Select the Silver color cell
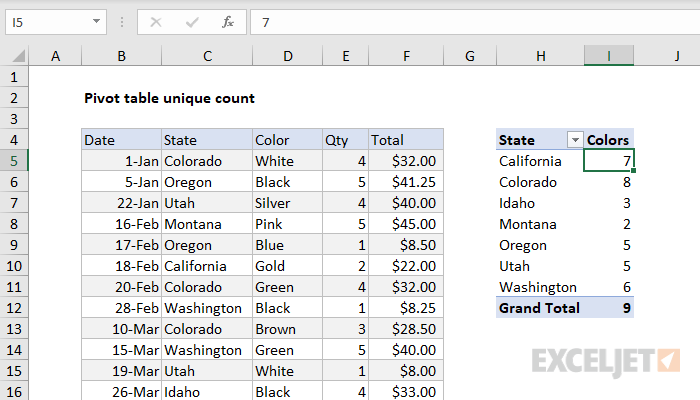 point(286,203)
